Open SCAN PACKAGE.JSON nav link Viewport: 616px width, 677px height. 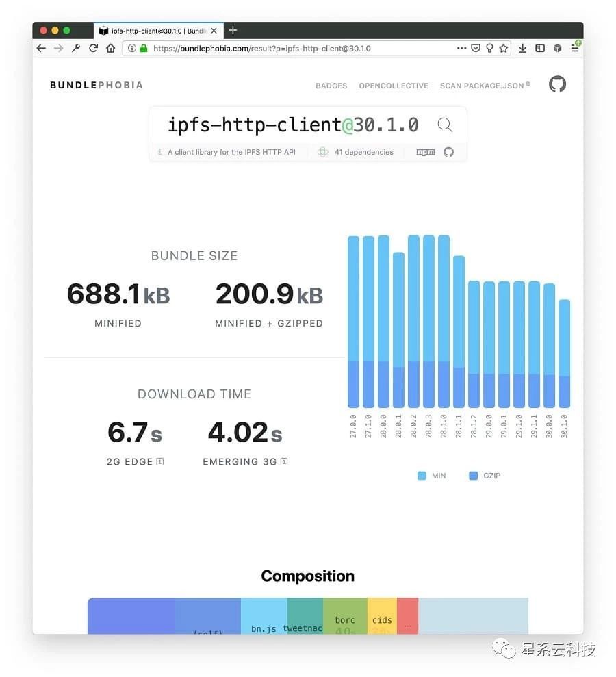485,86
